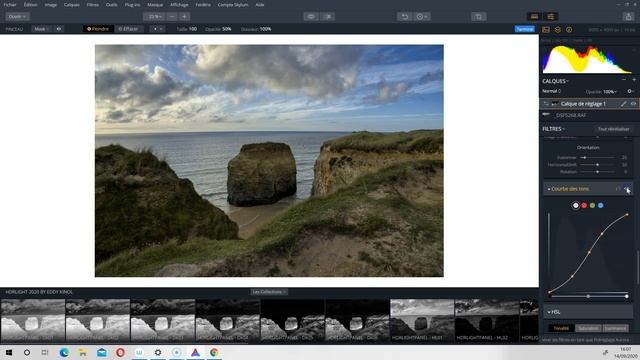Open the Mask dropdown in brush bar
640x360 pixels.
pos(41,29)
